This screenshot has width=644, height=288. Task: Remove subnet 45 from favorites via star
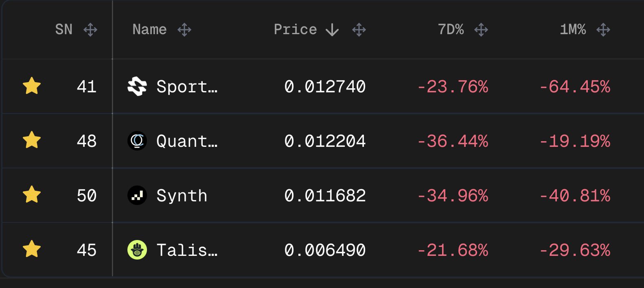point(32,249)
